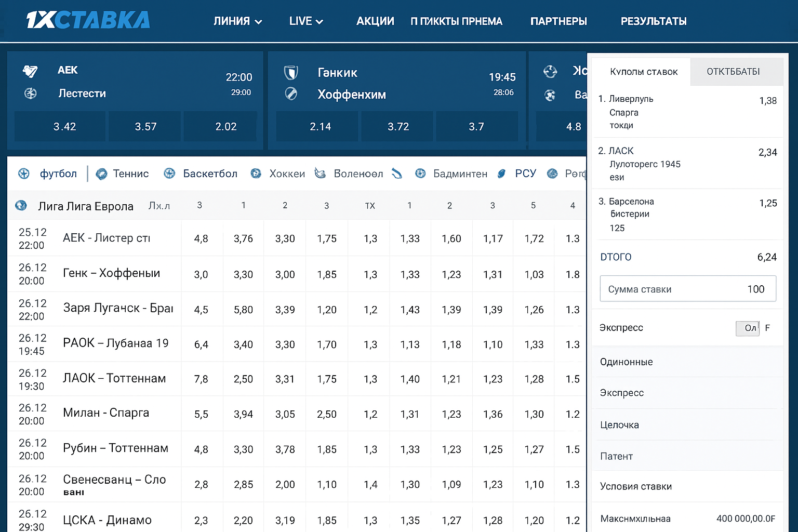Click the АЕК team crest icon

point(30,71)
